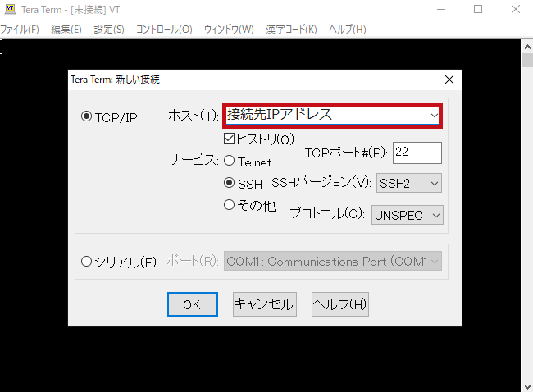Minimize the Tera Term window
Screen dimensions: 533x392
pyautogui.click(x=441, y=10)
